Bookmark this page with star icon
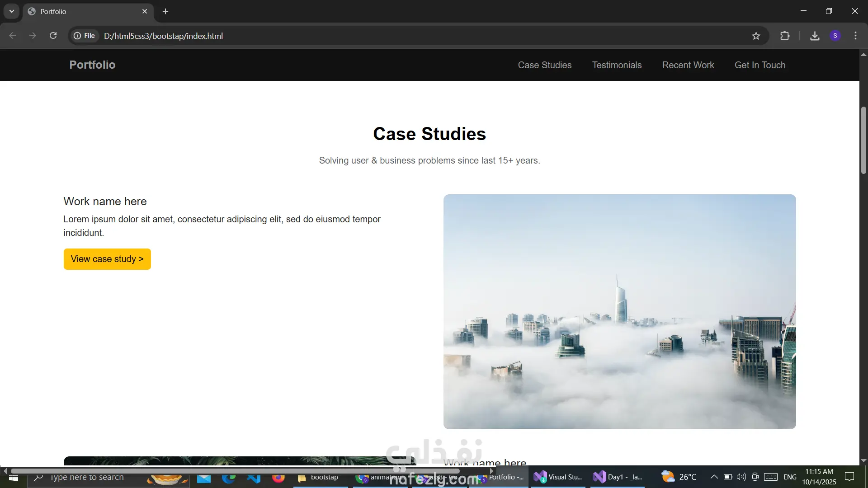The width and height of the screenshot is (868, 488). 756,36
